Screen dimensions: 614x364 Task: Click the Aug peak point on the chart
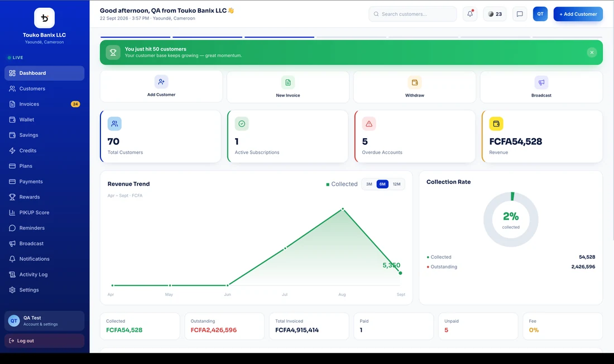click(343, 209)
